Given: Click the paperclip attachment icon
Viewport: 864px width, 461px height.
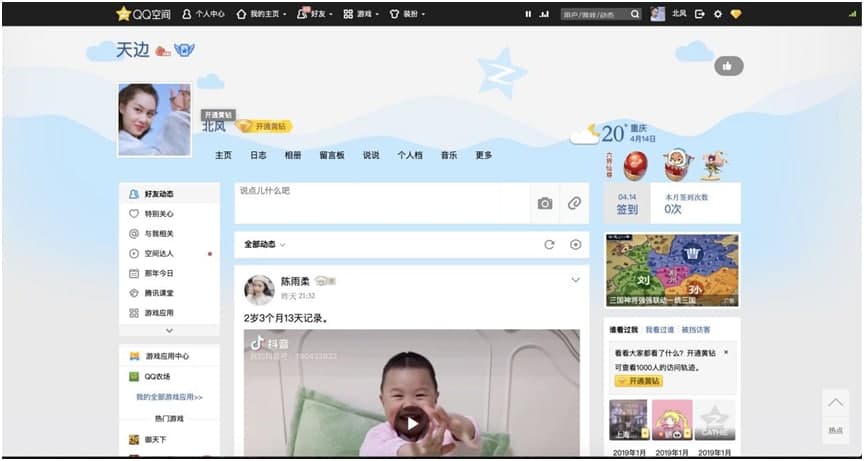Looking at the screenshot, I should (574, 203).
